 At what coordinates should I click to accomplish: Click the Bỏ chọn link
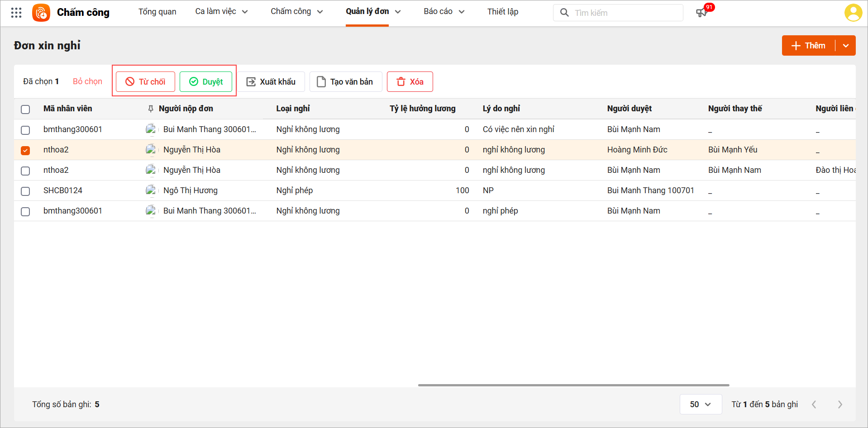(x=87, y=81)
